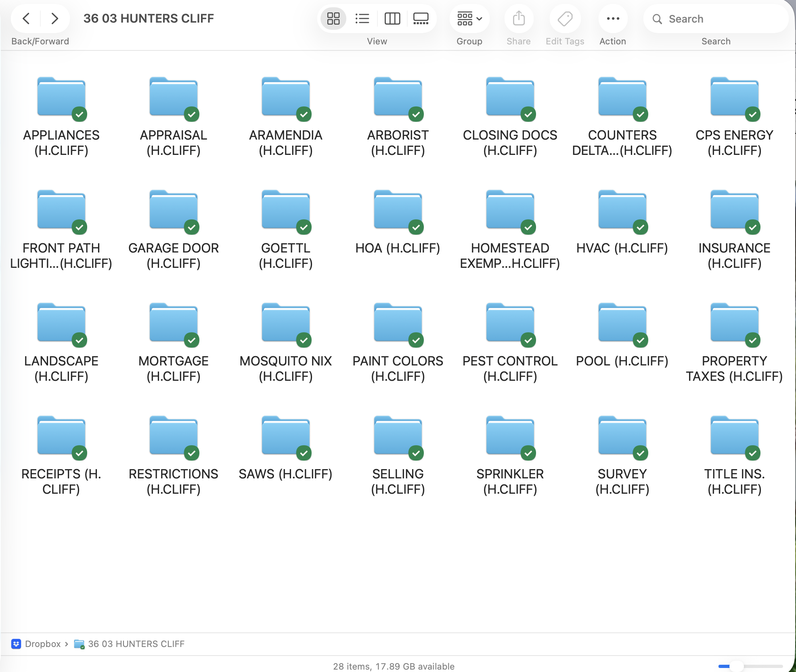
Task: Switch to list view
Action: coord(362,19)
